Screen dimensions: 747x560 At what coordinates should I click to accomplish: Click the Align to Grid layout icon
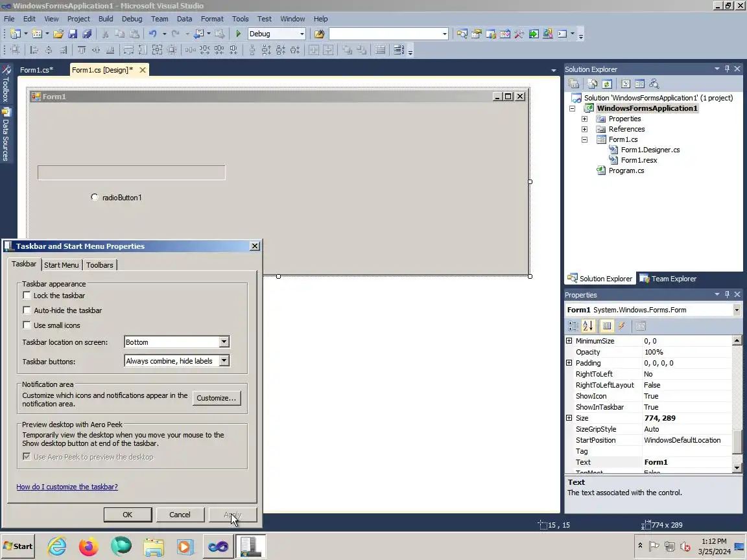[x=16, y=49]
